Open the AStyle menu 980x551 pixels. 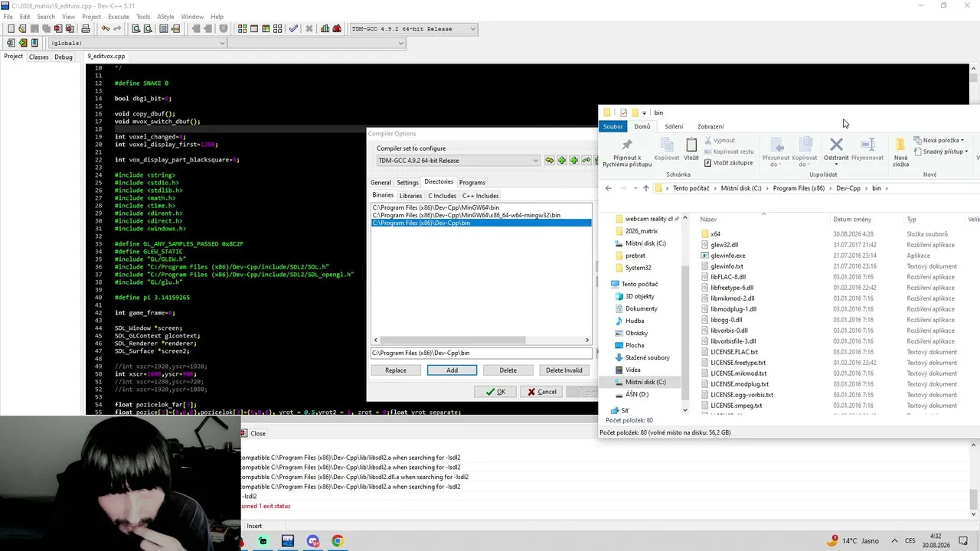pyautogui.click(x=165, y=17)
